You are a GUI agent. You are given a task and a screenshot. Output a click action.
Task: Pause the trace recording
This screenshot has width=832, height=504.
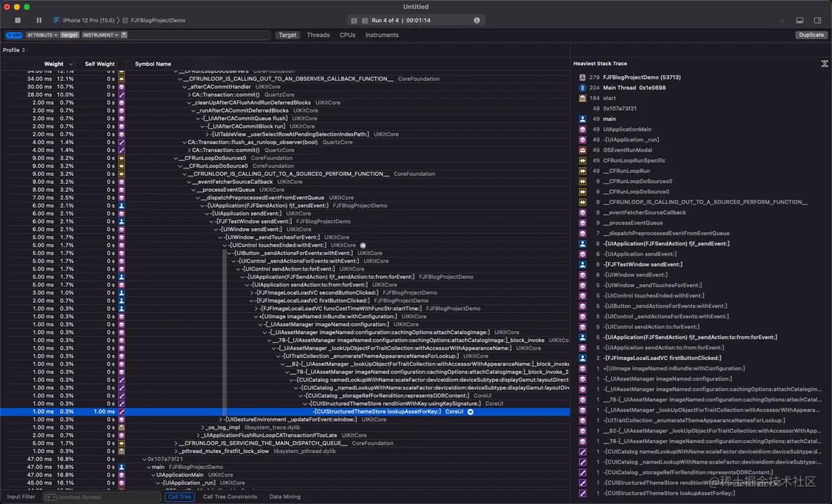(39, 21)
